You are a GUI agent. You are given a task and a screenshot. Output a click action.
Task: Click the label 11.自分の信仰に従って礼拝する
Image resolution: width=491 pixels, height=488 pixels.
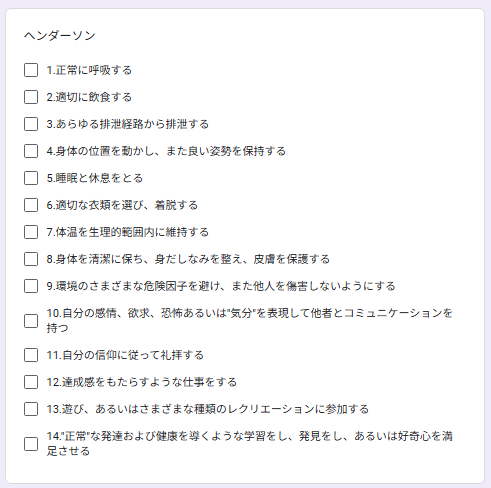point(125,355)
